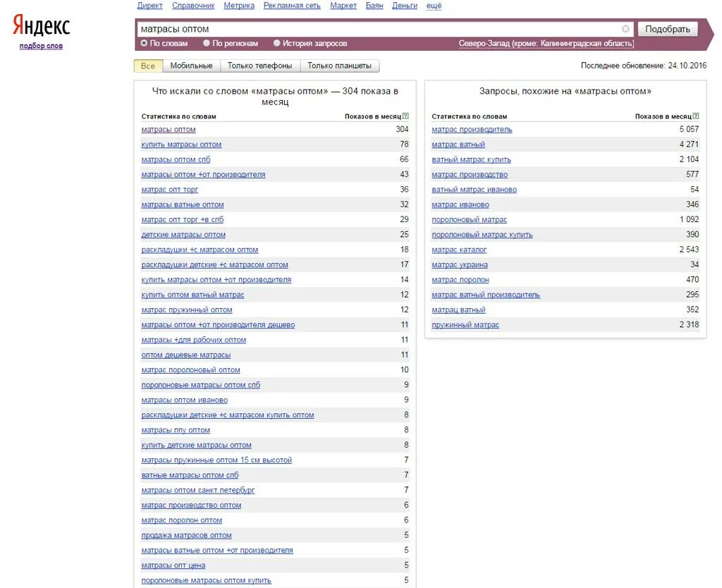722x588 pixels.
Task: Select the 'История запросов' radio button
Action: 276,43
